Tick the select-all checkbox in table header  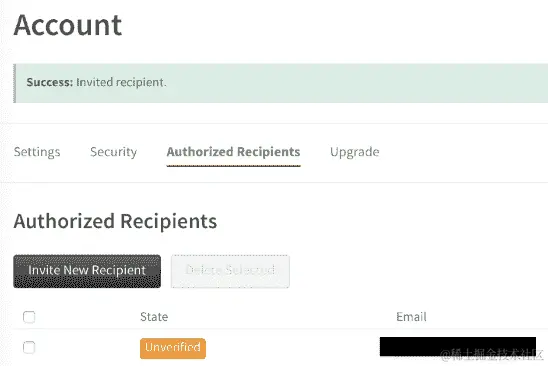click(29, 317)
